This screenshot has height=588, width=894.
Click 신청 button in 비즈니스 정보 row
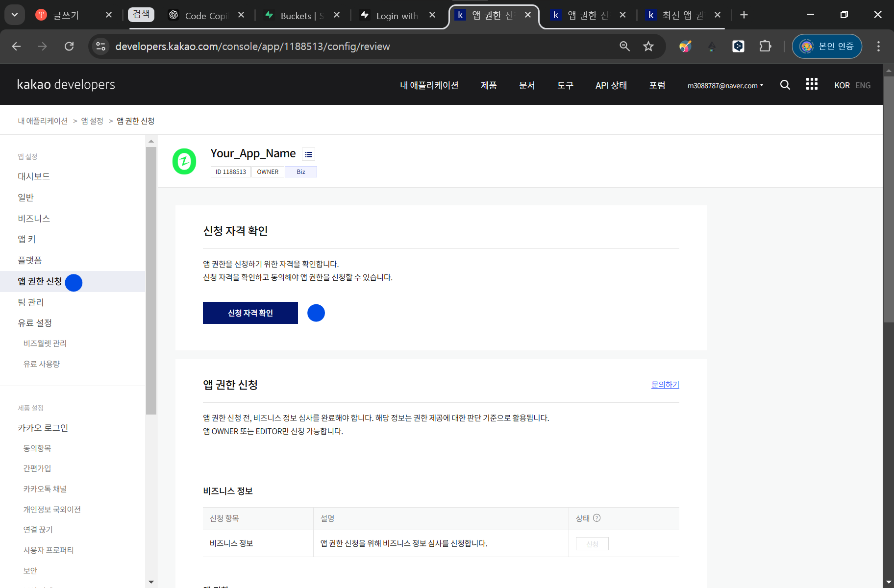click(592, 544)
